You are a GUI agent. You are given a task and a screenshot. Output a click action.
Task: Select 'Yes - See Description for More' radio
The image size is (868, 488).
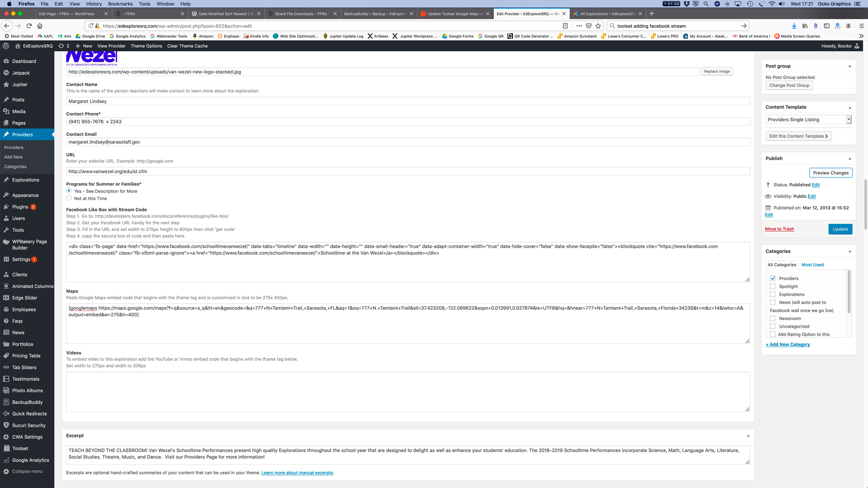pyautogui.click(x=69, y=191)
